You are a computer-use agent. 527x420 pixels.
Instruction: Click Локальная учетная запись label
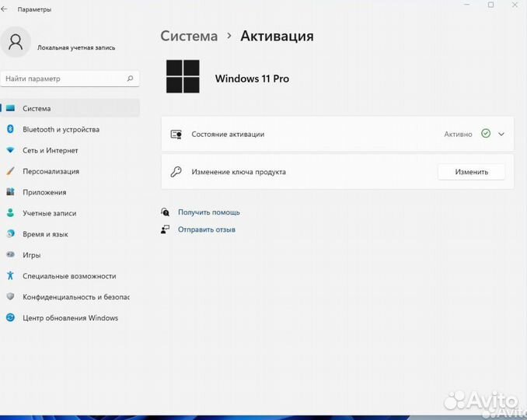(x=76, y=47)
